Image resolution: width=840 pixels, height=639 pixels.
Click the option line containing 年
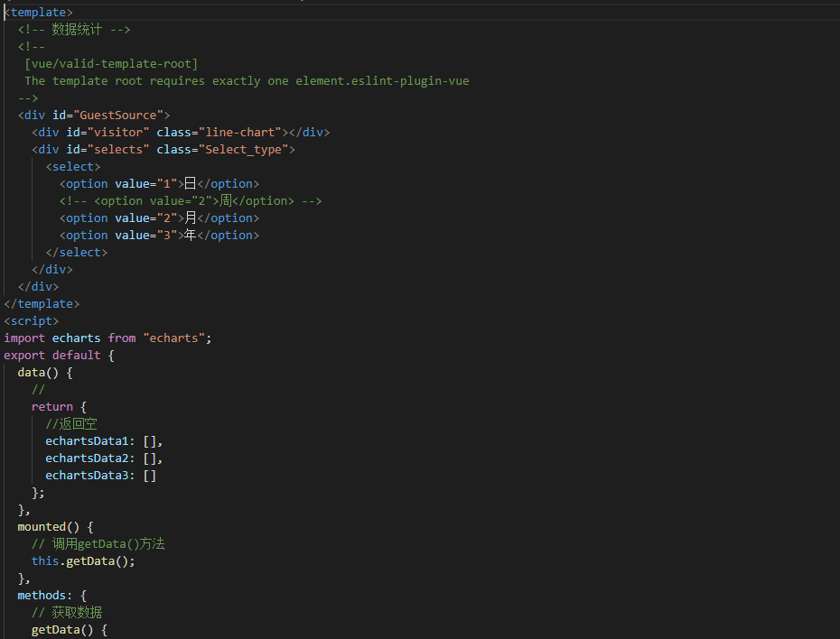pyautogui.click(x=159, y=235)
